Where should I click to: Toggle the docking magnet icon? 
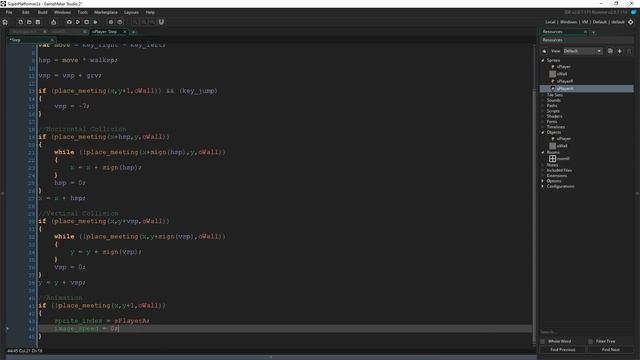point(161,22)
